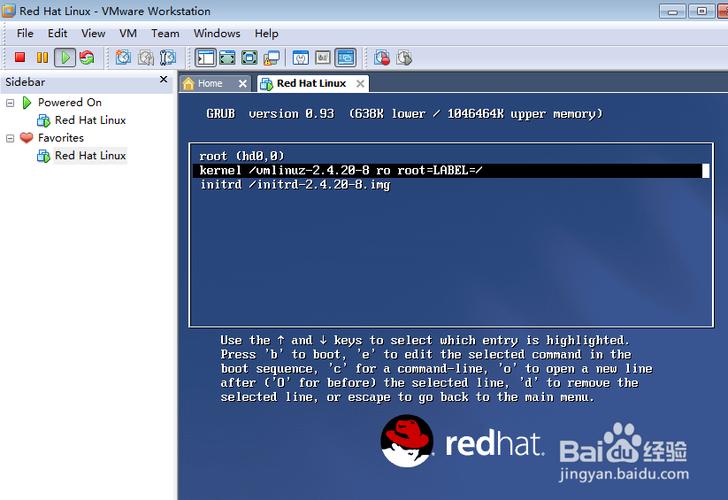Click the replay recording icon
Viewport: 728px width, 500px height.
(404, 58)
